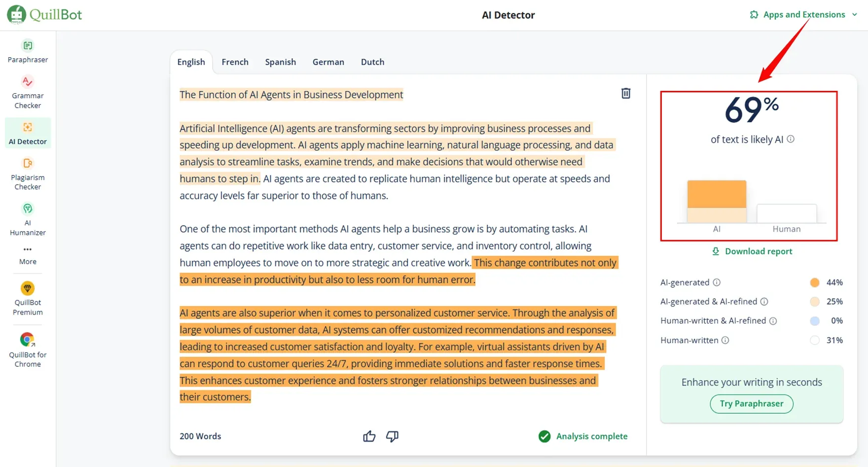This screenshot has height=467, width=868.
Task: Click the '200 Words' count
Action: pyautogui.click(x=200, y=436)
